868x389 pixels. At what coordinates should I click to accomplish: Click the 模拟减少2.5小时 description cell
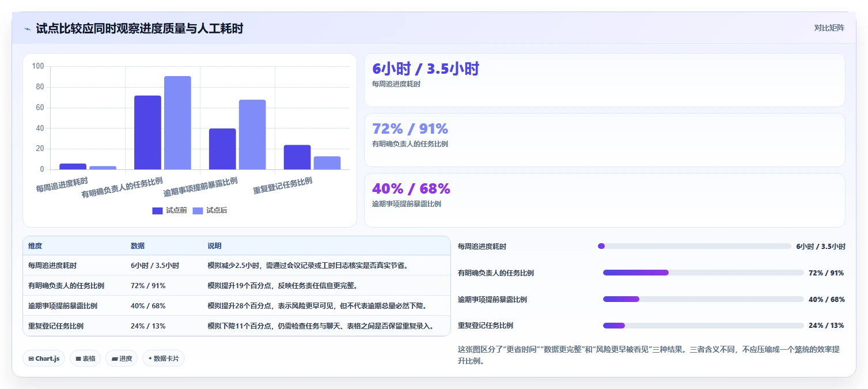(x=308, y=266)
